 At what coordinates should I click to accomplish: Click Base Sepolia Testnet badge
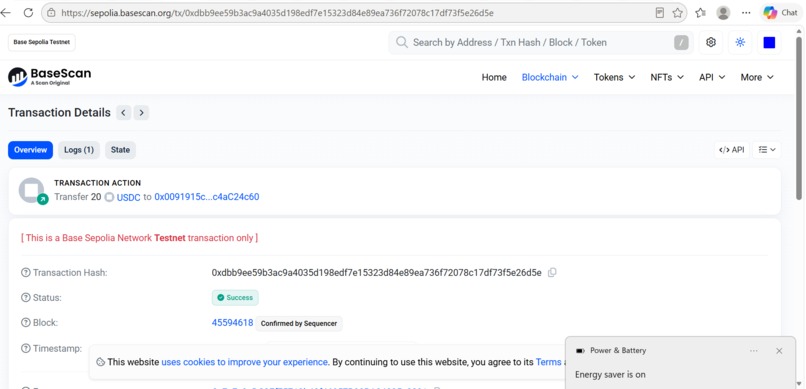click(x=42, y=43)
